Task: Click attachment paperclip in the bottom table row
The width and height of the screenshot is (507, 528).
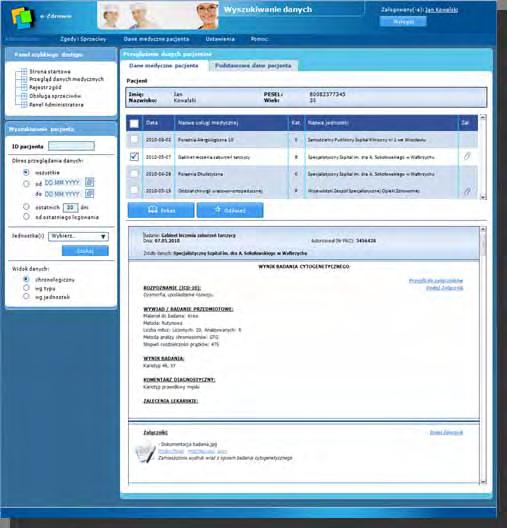Action: (467, 191)
